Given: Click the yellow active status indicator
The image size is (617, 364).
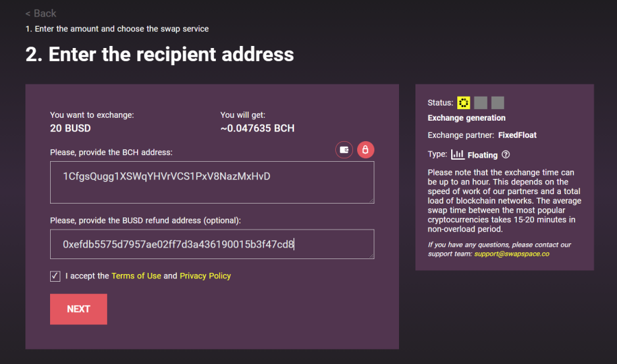Looking at the screenshot, I should tap(463, 103).
